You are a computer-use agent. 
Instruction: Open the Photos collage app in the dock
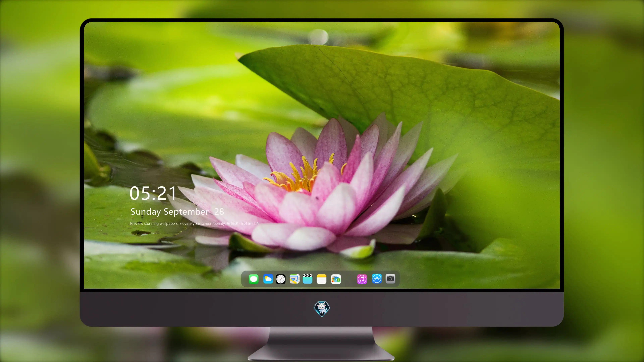coord(336,279)
